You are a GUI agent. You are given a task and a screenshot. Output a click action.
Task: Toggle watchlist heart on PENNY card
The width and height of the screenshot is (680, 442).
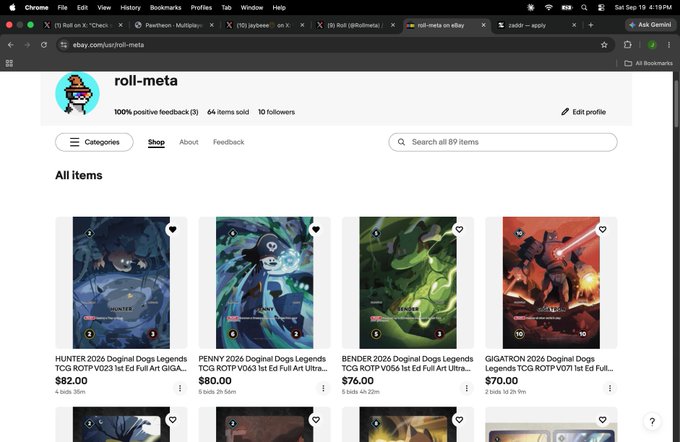coord(316,229)
